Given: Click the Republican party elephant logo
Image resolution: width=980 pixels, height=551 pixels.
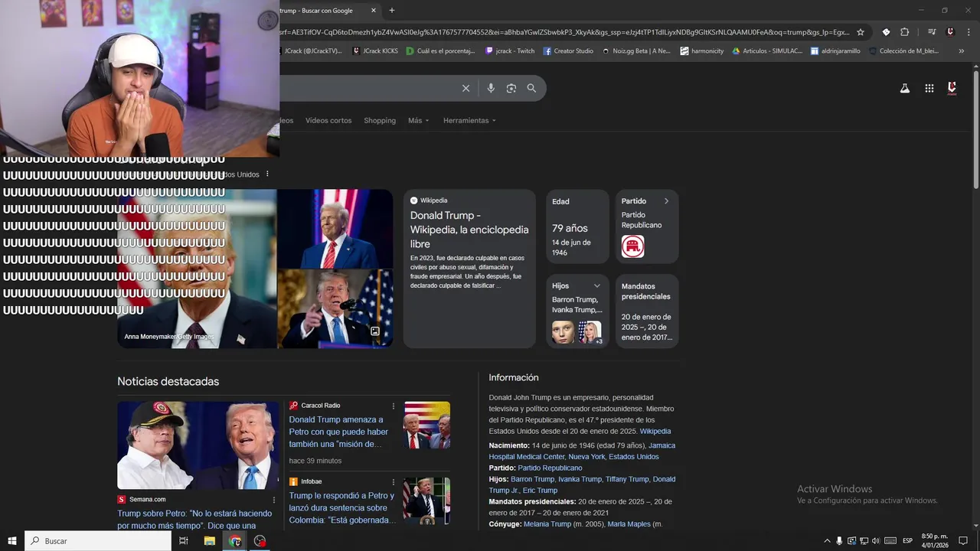Looking at the screenshot, I should coord(632,246).
